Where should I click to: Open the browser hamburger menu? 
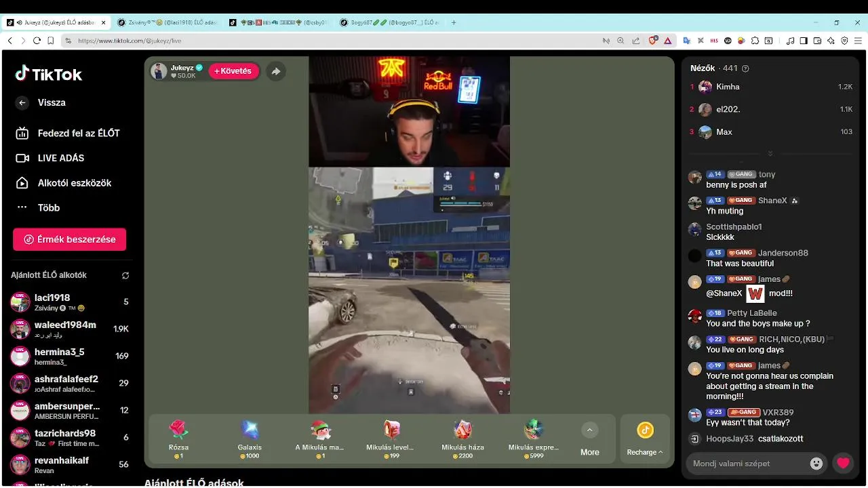(858, 41)
